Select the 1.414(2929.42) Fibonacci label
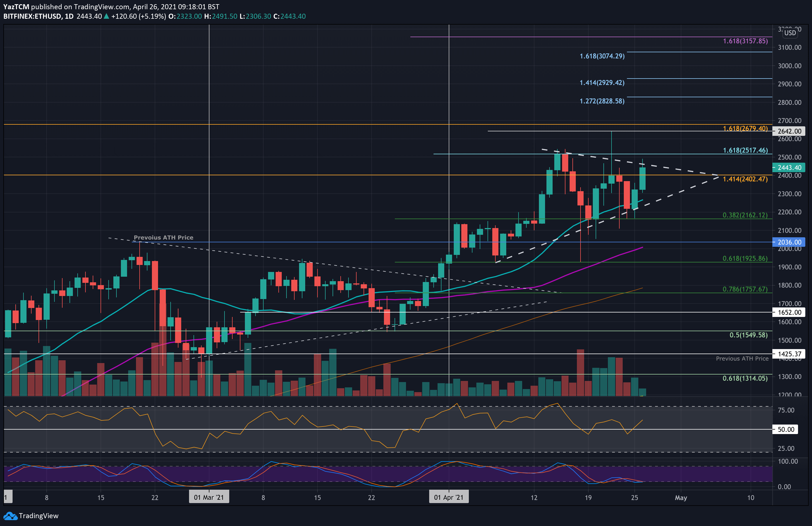812x526 pixels. coord(602,83)
